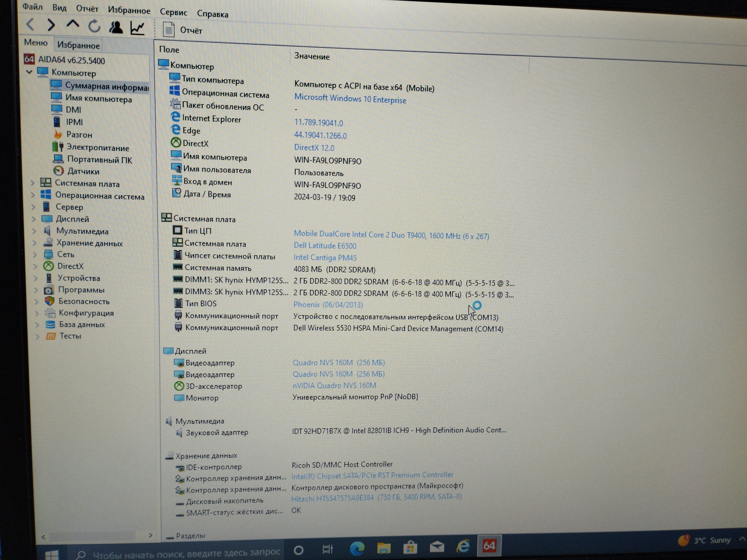Expand Сервер tree node
The image size is (747, 560).
[x=33, y=207]
